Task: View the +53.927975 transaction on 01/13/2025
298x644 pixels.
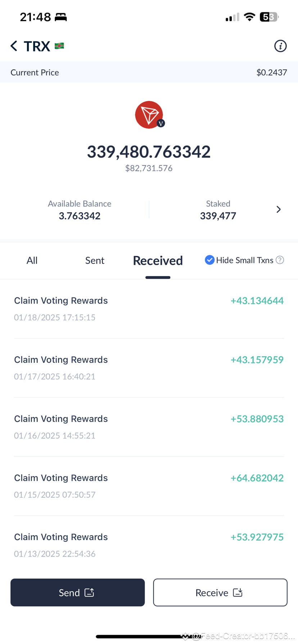Action: (149, 545)
